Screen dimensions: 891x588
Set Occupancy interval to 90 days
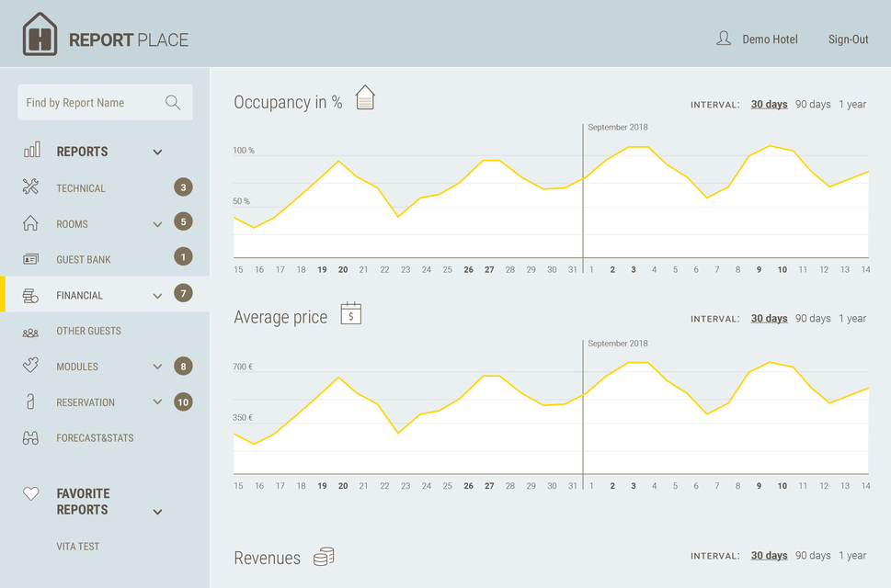coord(813,105)
